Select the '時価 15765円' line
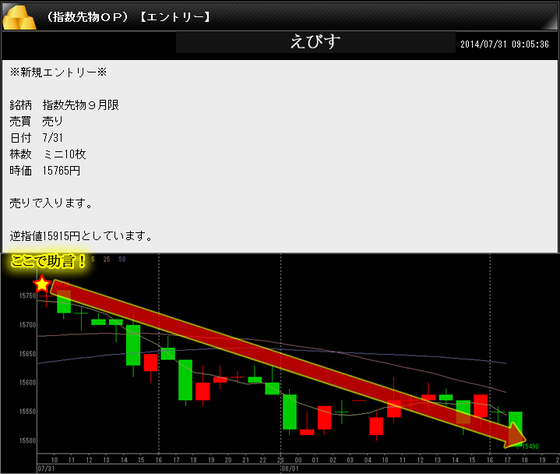Image resolution: width=560 pixels, height=474 pixels. point(45,171)
